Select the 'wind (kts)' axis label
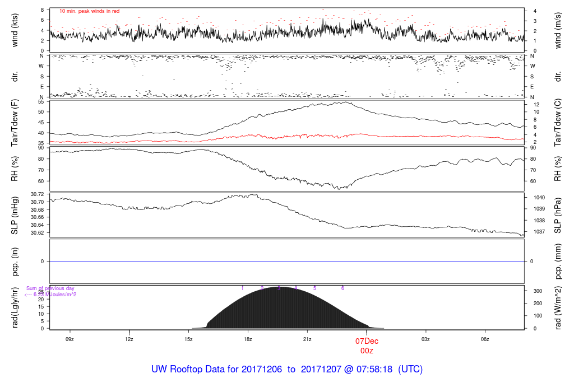This screenshot has height=392, width=574. coord(15,30)
